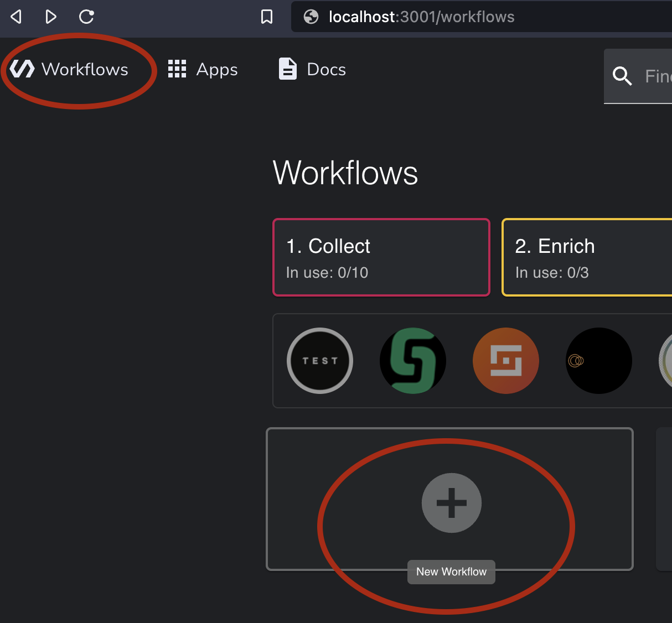
Task: Create a new workflow with plus button
Action: click(452, 503)
